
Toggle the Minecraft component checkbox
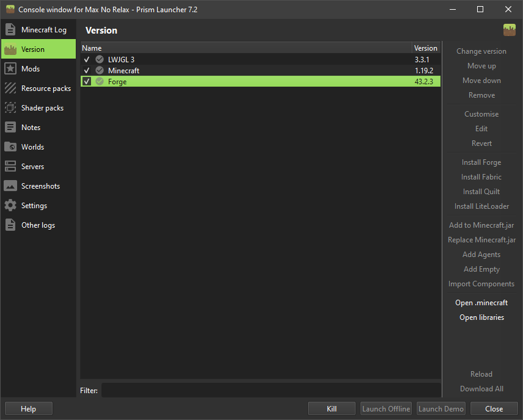click(87, 70)
